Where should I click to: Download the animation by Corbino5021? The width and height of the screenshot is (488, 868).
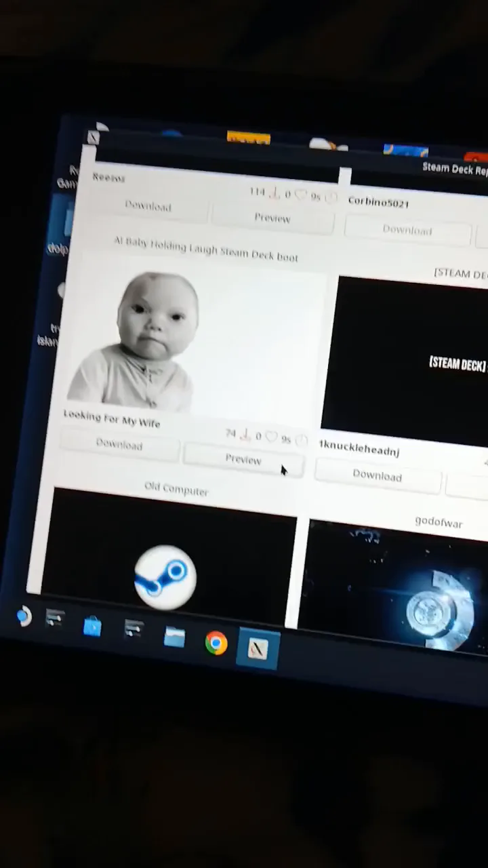coord(407,230)
